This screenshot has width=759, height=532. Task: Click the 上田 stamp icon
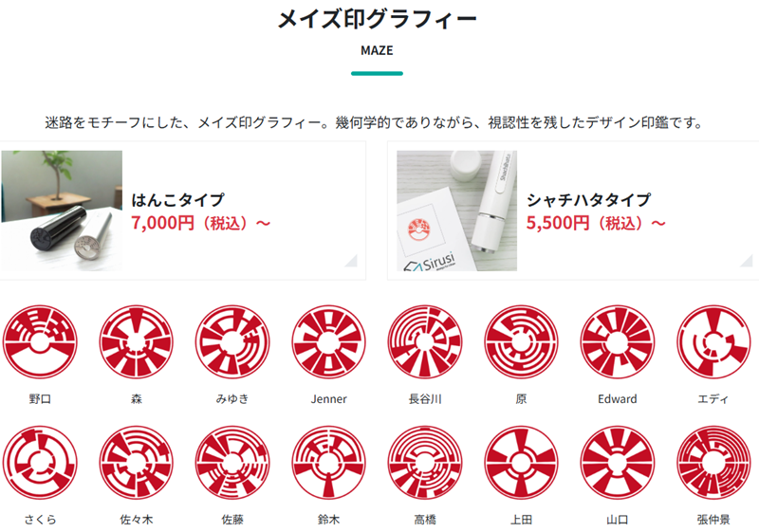point(521,463)
